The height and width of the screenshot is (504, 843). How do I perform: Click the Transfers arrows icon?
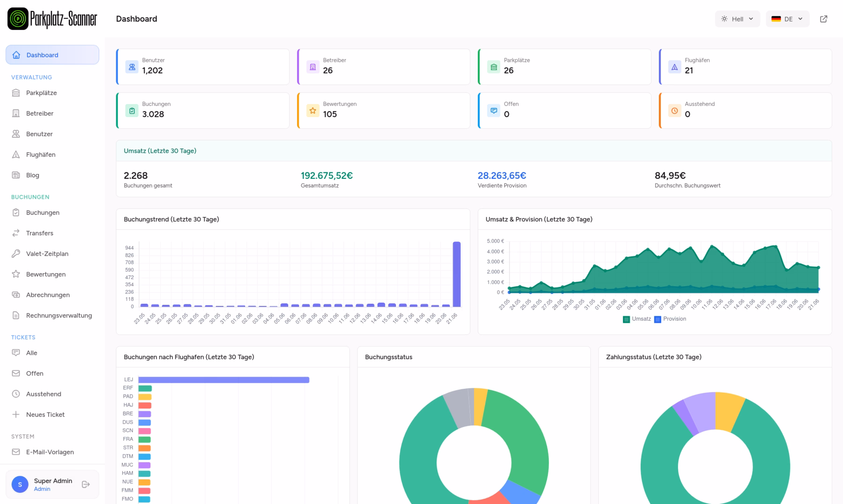(x=16, y=233)
